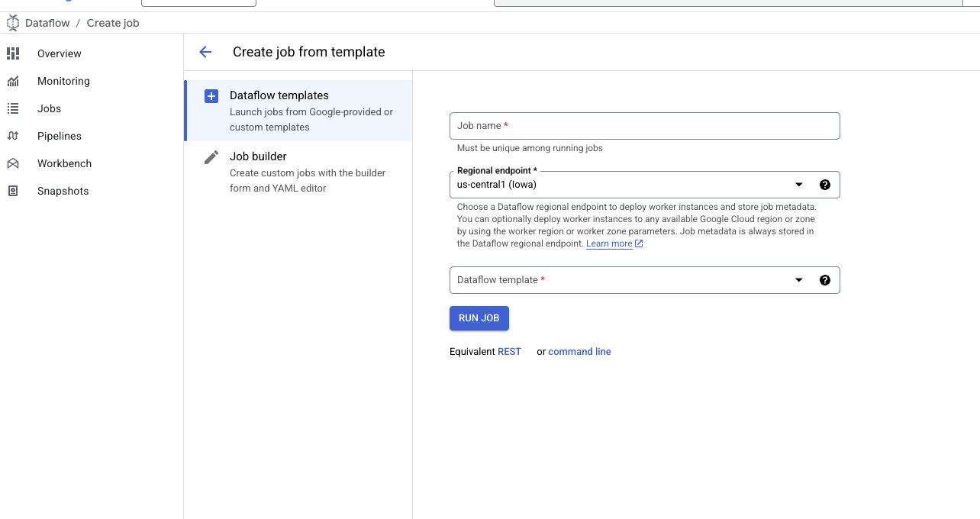Select the Workbench icon
Image resolution: width=980 pixels, height=519 pixels.
click(14, 163)
